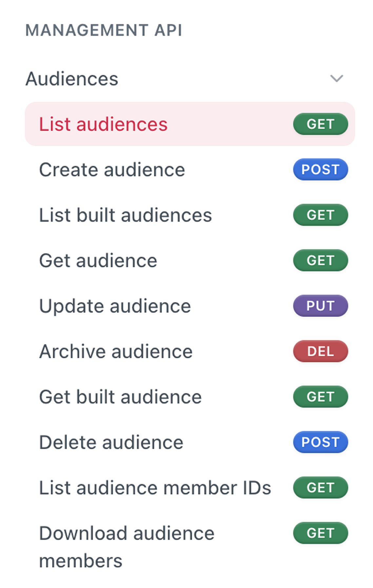Screen dimensions: 373x588
Task: Select the Get audience item
Action: (190, 260)
